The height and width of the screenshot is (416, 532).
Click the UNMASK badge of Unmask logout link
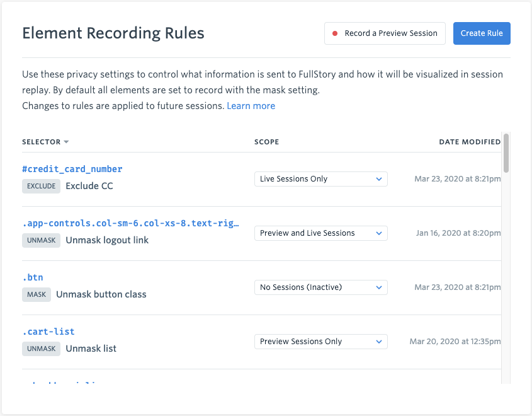tap(41, 240)
